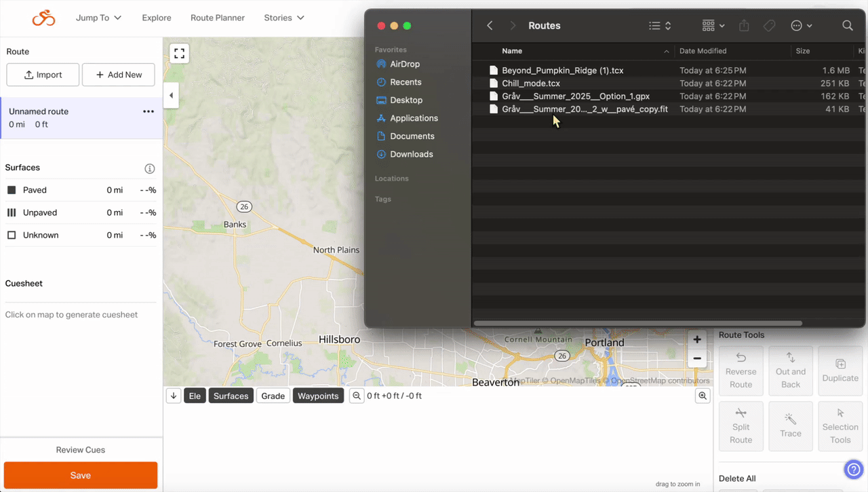This screenshot has width=868, height=492.
Task: Open Applications in Finder sidebar
Action: click(414, 118)
